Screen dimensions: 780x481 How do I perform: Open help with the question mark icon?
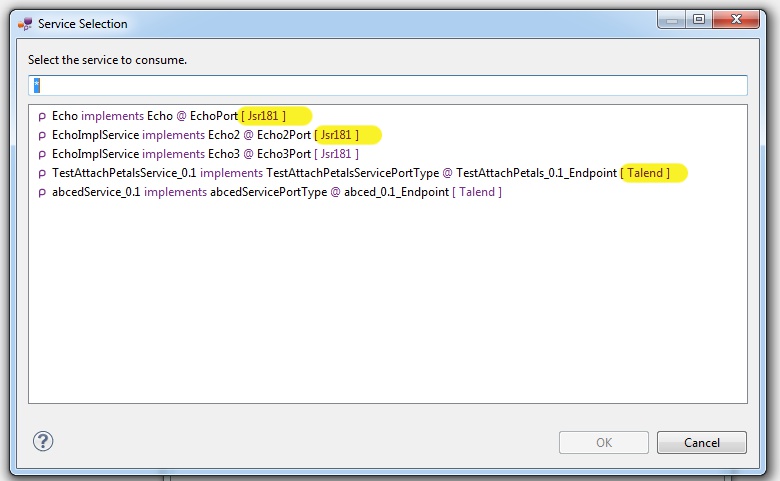(x=43, y=441)
